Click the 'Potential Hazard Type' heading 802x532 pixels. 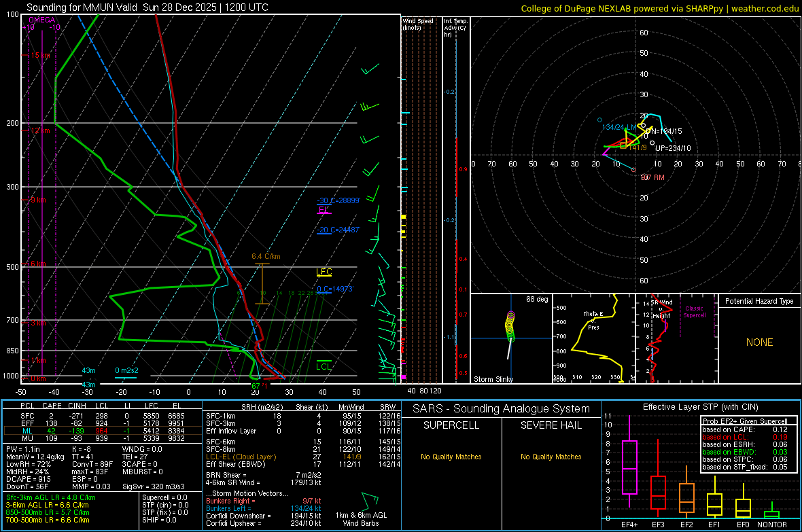point(759,301)
